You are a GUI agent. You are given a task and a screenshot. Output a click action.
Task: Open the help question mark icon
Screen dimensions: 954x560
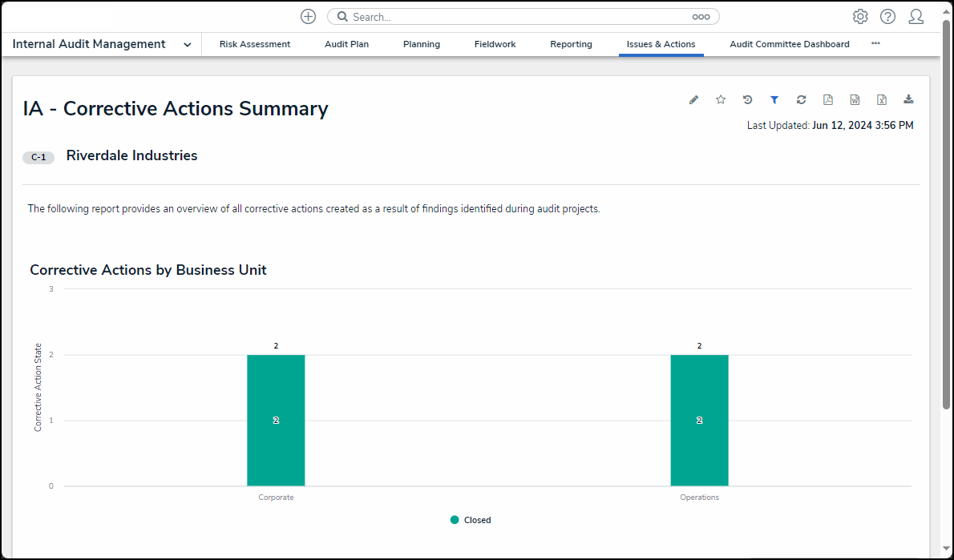tap(887, 17)
